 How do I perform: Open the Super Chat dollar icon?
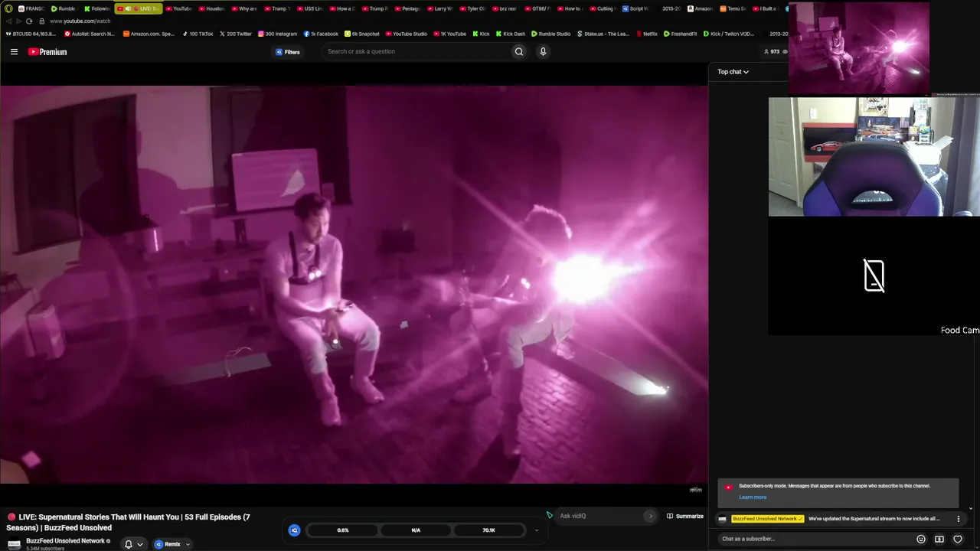tap(939, 539)
